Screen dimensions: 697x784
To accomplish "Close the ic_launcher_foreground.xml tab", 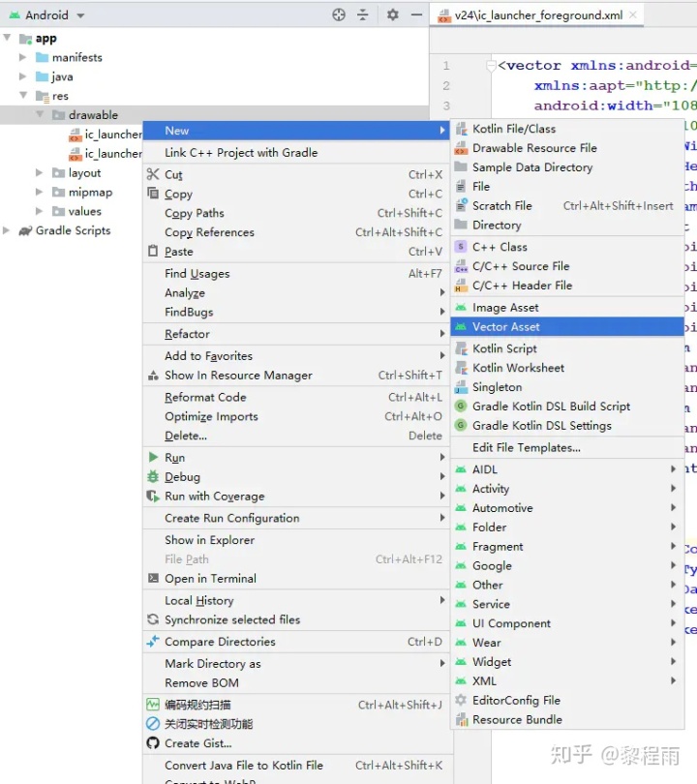I will click(x=633, y=15).
